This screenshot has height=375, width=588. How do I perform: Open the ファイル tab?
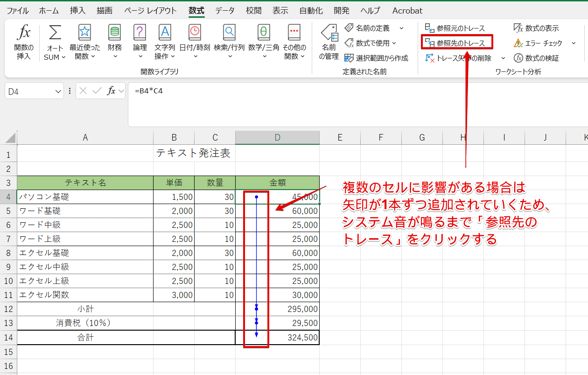coord(18,10)
